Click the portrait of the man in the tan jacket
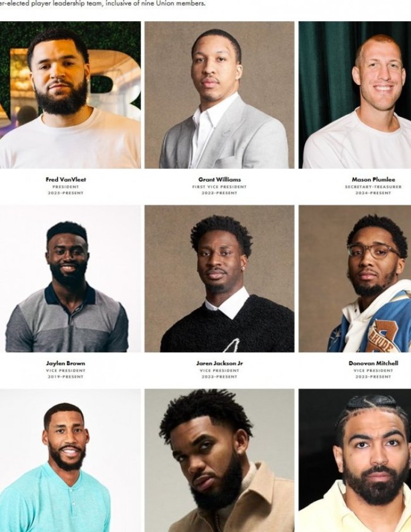Screen dimensions: 411x532 coord(220,460)
